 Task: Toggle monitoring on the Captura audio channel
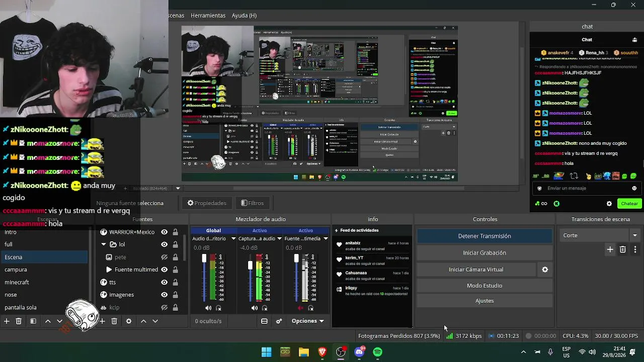click(265, 308)
